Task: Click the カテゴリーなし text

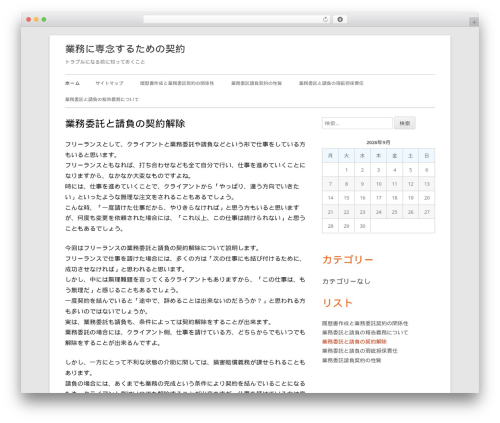Action: point(346,281)
